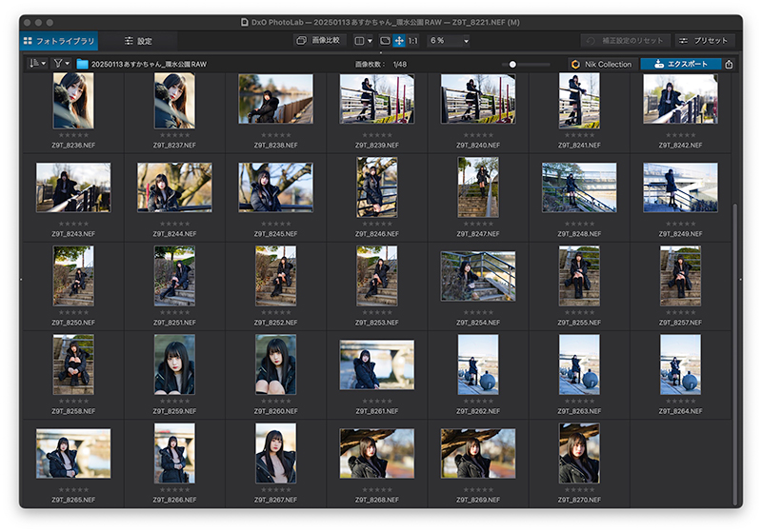
Task: Open the 6 % zoom level dropdown
Action: pos(449,41)
